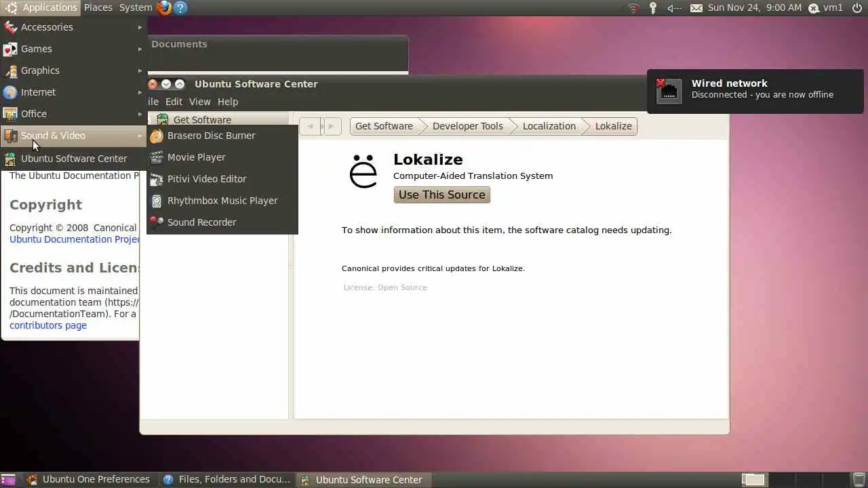The height and width of the screenshot is (488, 868).
Task: Launch Brasero Disc Burner
Action: (222, 136)
